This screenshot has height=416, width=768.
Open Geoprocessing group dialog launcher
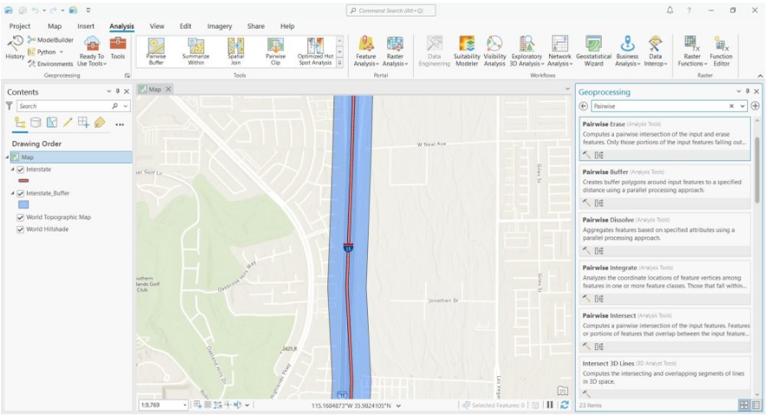(127, 75)
